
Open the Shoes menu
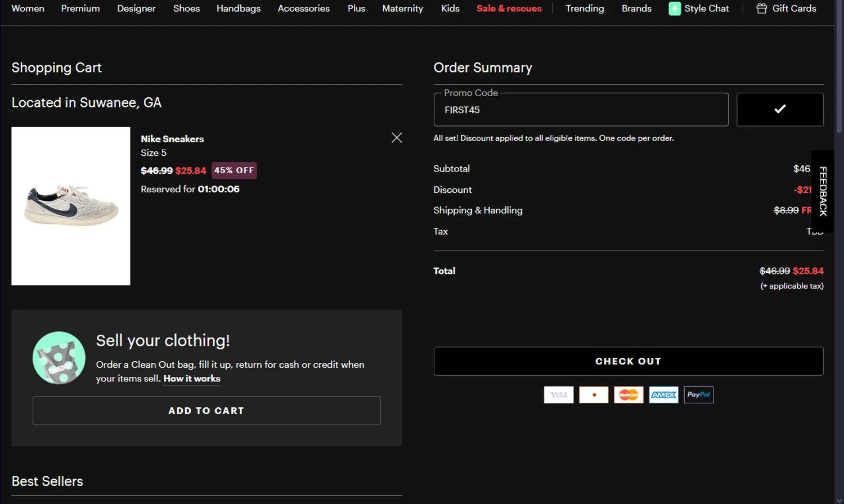[x=186, y=8]
